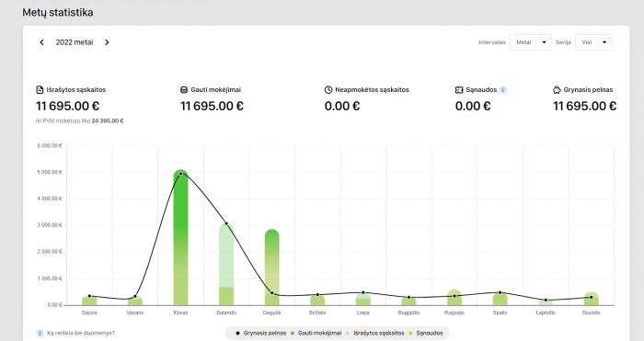Toggle Išrašytos sąskaitos series in legend
The image size is (644, 341).
click(x=375, y=334)
